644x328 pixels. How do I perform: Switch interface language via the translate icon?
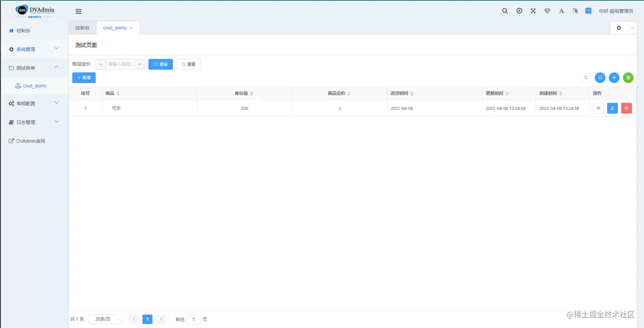coord(575,11)
